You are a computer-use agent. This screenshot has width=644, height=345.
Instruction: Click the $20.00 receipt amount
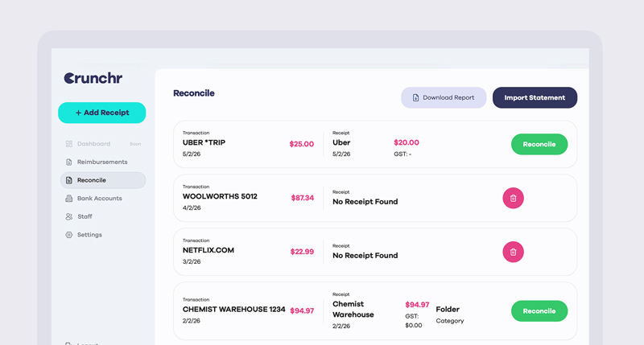click(407, 142)
